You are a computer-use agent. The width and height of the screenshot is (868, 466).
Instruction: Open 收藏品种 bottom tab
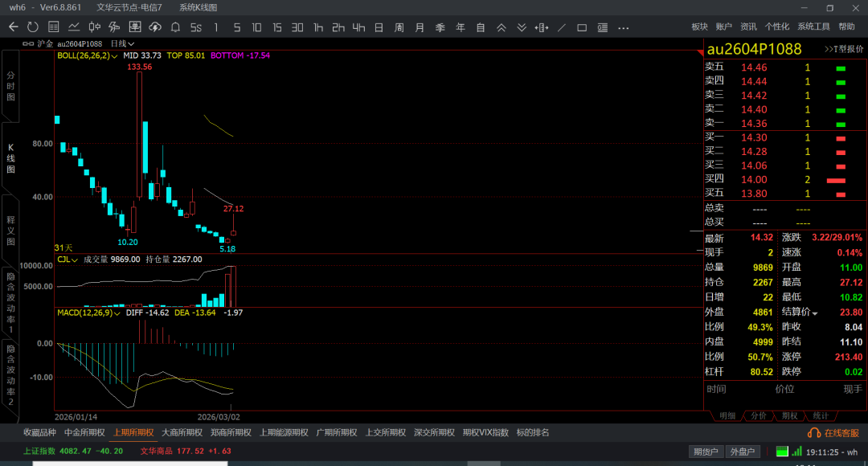pos(39,432)
